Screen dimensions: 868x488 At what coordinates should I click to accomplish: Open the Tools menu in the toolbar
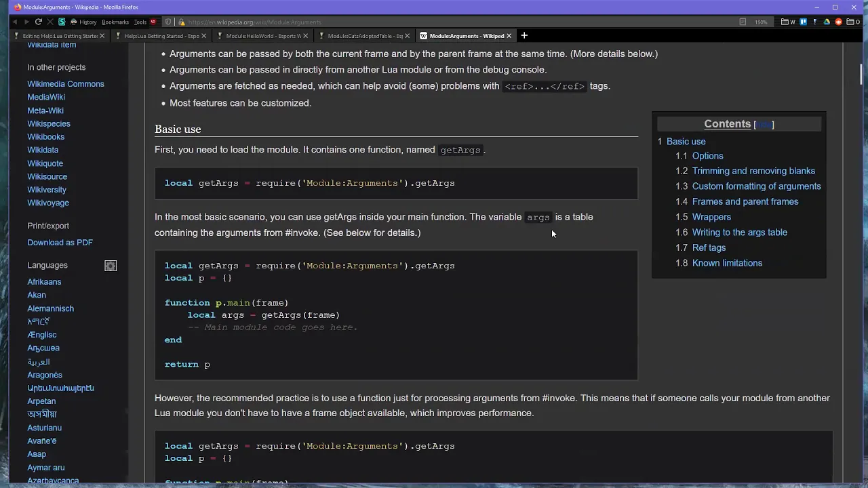[140, 22]
